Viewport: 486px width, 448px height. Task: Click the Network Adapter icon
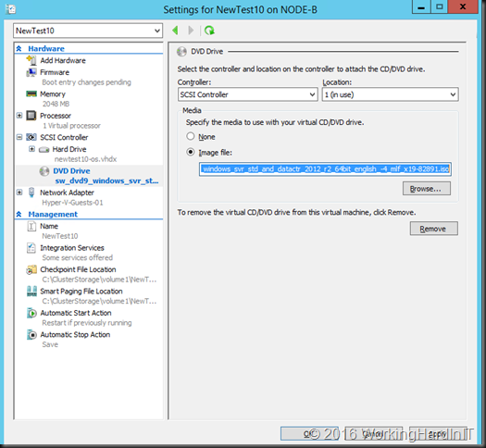(31, 193)
